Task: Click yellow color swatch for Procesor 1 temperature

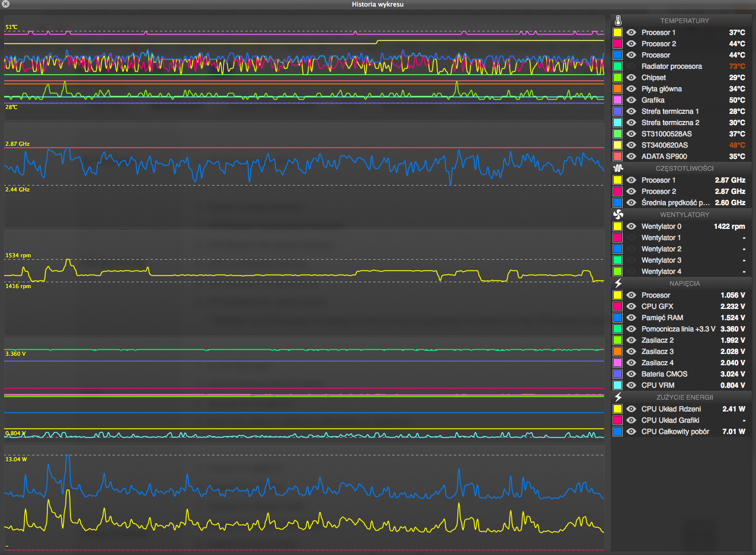Action: pyautogui.click(x=618, y=33)
